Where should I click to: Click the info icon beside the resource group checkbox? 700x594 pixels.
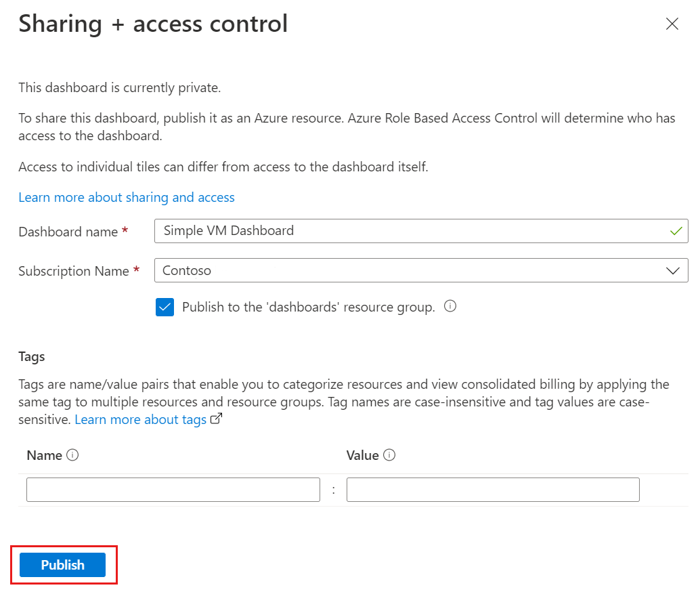(x=450, y=307)
